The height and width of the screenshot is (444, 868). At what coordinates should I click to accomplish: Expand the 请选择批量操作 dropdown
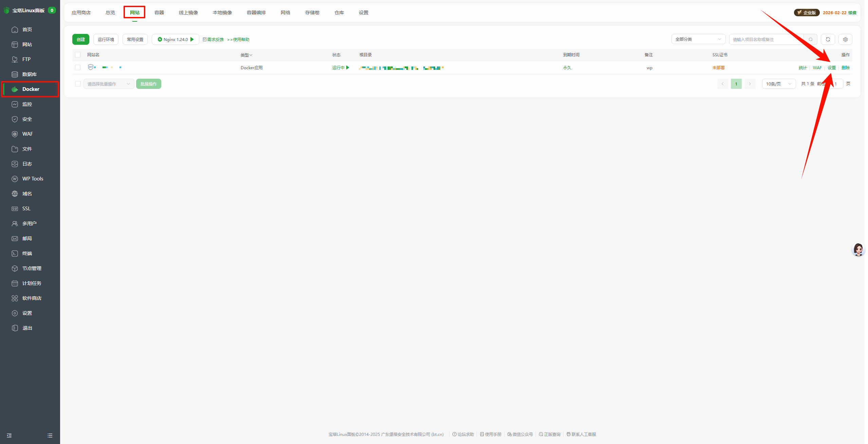[x=108, y=83]
